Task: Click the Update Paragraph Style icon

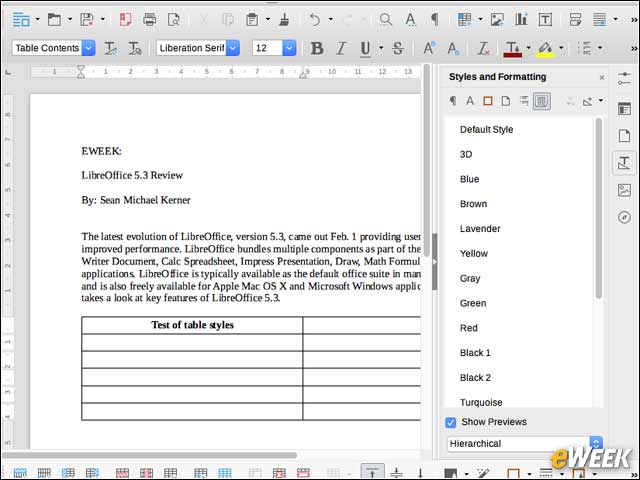Action: click(x=110, y=48)
